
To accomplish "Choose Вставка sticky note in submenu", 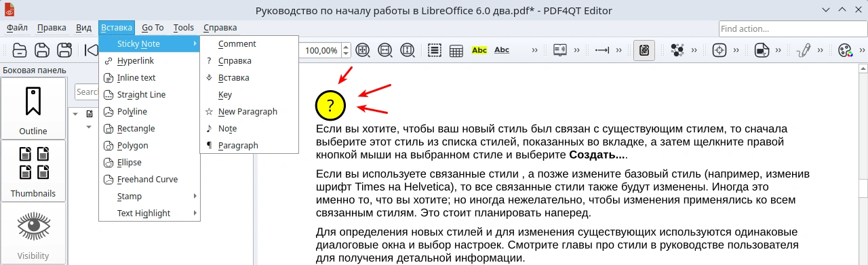I will (249, 78).
